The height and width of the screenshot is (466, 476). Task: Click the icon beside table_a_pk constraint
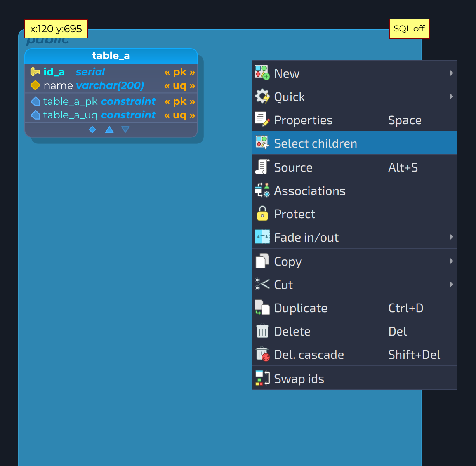click(35, 101)
